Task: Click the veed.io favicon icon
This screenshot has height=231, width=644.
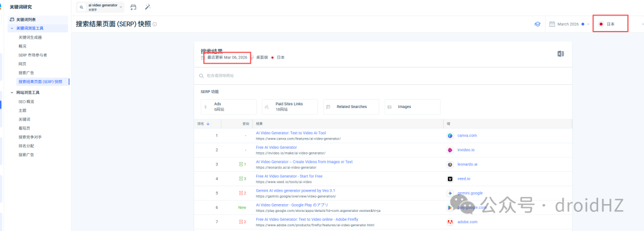Action: 450,179
